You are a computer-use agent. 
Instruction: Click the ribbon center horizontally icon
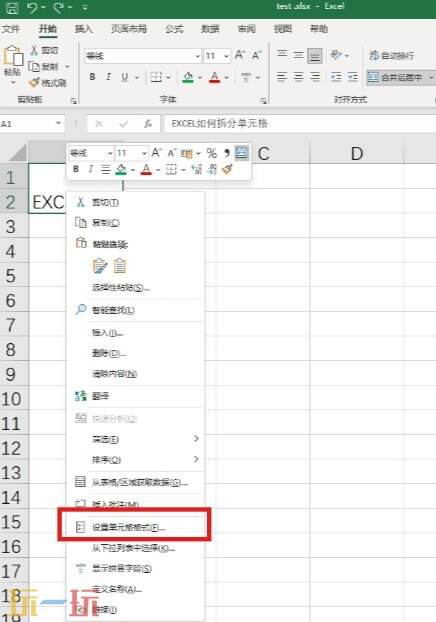click(x=298, y=77)
